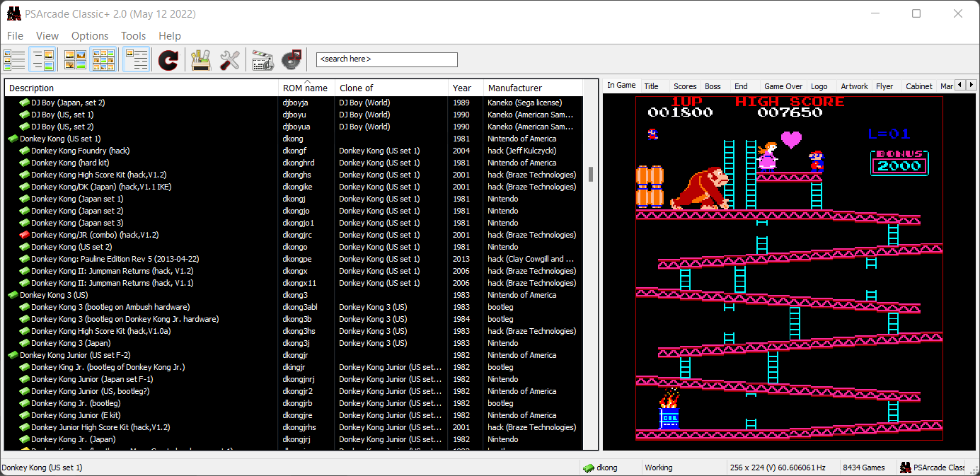
Task: Sort by the Clone of column header
Action: point(391,88)
